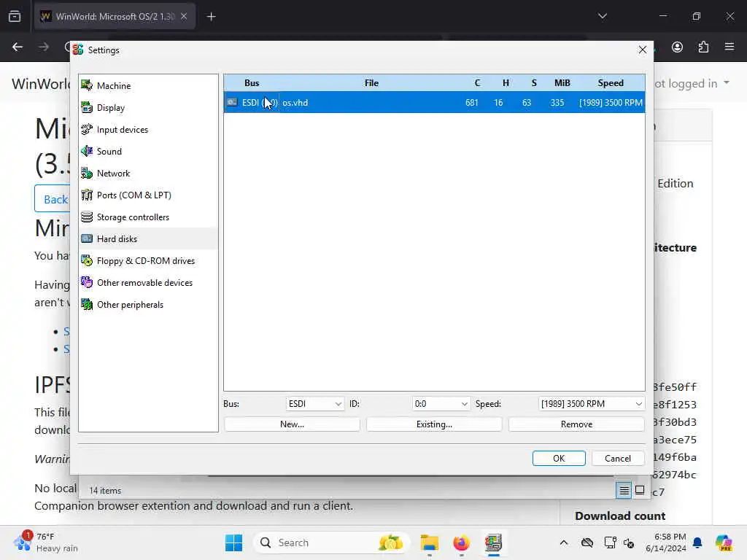
Task: Open Copilot preview in the taskbar
Action: [724, 542]
